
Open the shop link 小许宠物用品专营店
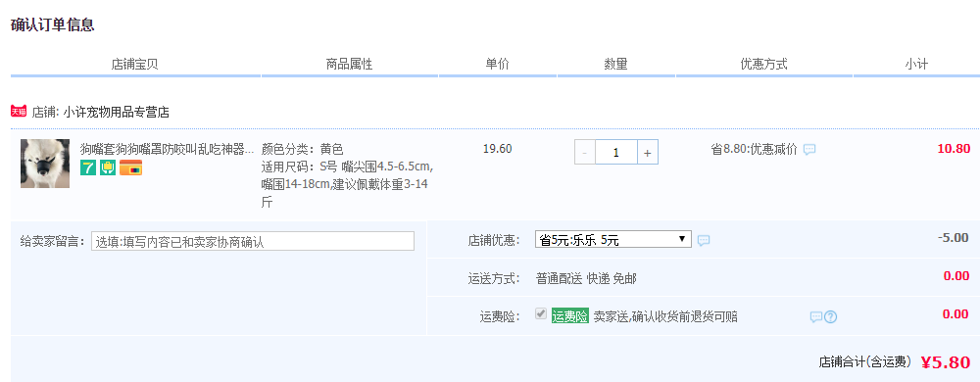(x=117, y=113)
